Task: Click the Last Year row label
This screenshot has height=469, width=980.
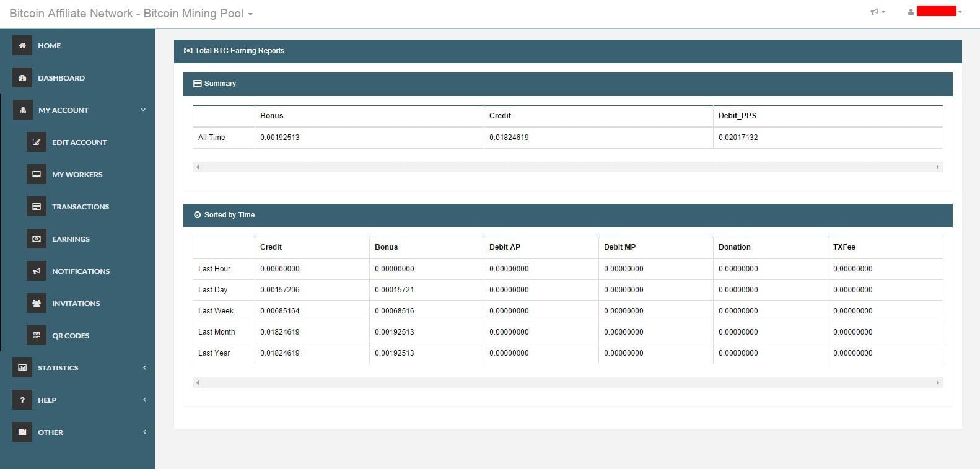Action: 214,353
